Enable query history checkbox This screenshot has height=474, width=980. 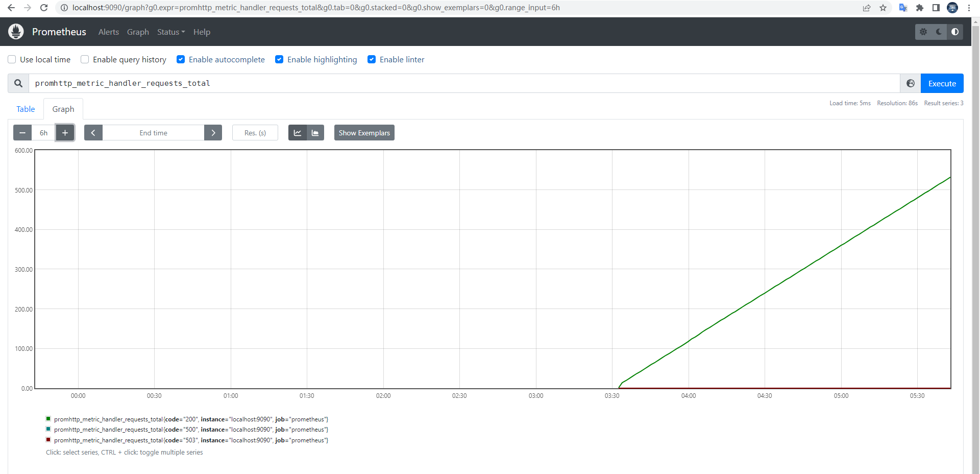85,59
